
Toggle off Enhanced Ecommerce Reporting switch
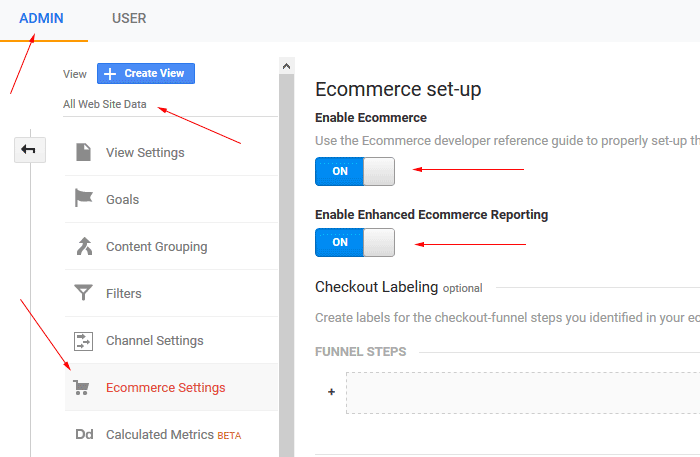(355, 242)
